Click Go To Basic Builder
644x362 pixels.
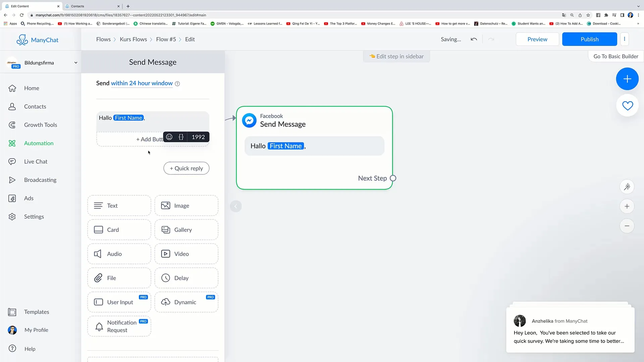(x=615, y=56)
